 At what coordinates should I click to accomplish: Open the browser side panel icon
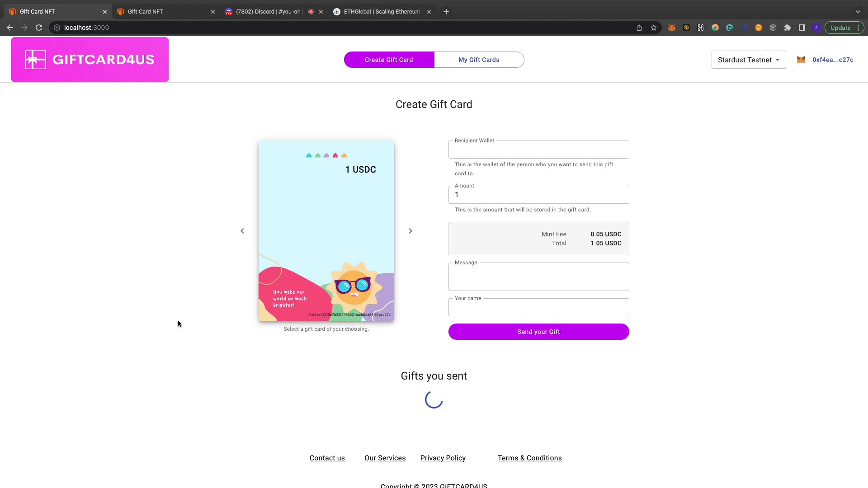point(802,28)
